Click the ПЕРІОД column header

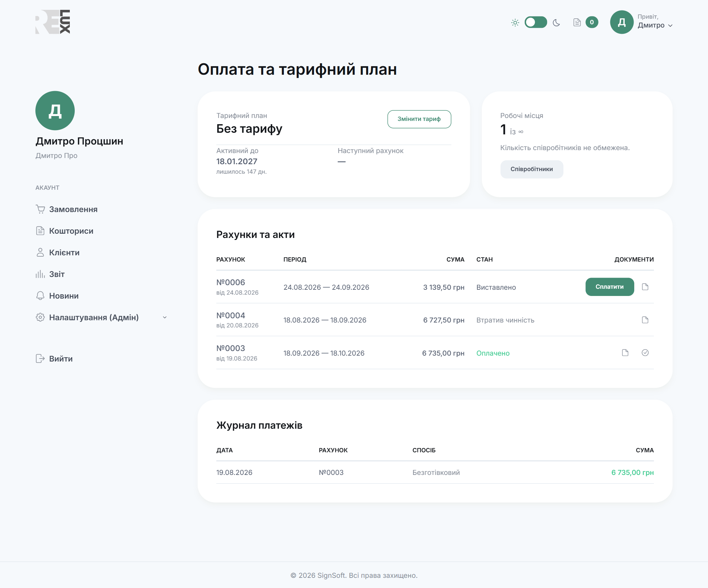(295, 259)
